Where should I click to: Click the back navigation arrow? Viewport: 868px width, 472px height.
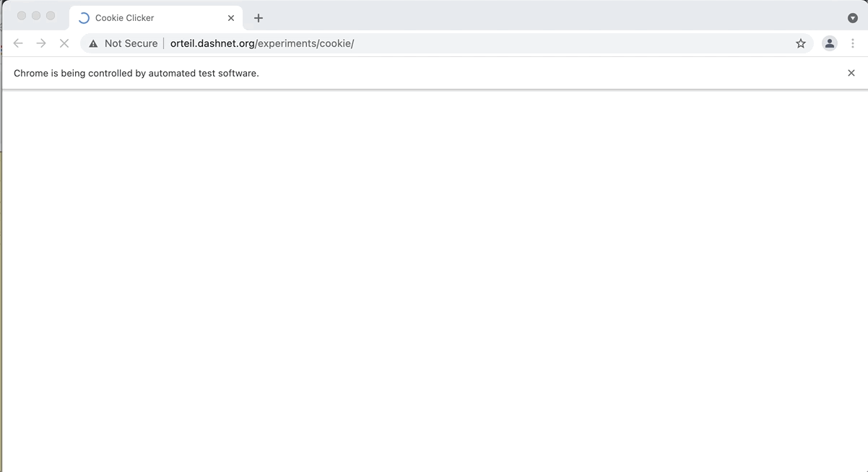(x=18, y=43)
